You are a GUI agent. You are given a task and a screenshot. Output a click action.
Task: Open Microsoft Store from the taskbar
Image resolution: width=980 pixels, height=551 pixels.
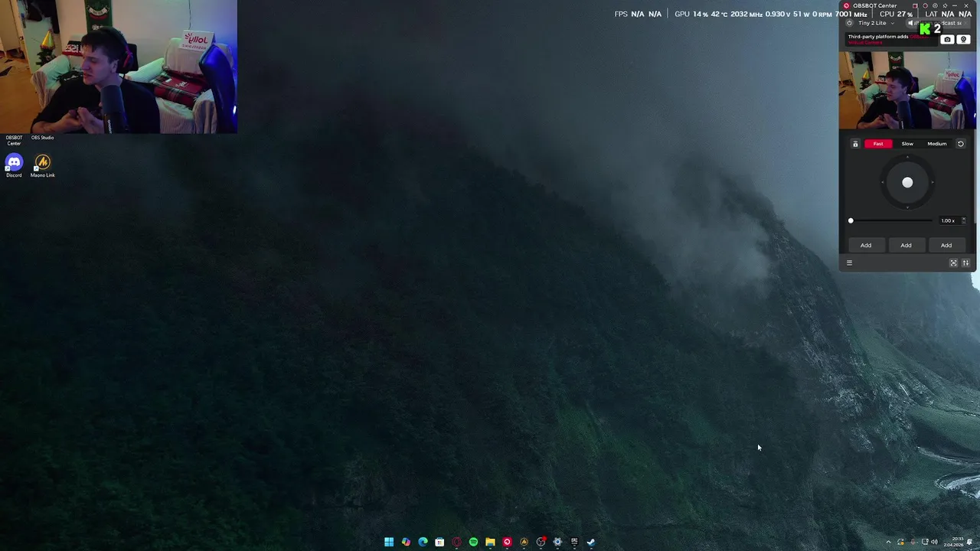[439, 542]
